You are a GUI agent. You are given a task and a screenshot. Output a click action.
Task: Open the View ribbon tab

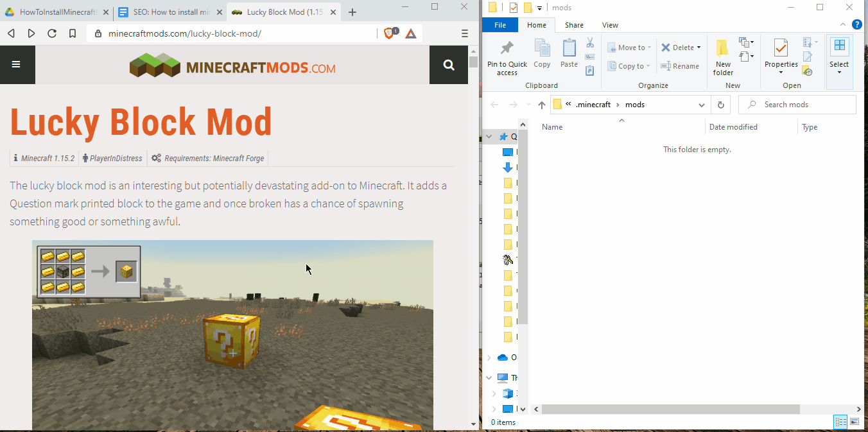pos(610,25)
